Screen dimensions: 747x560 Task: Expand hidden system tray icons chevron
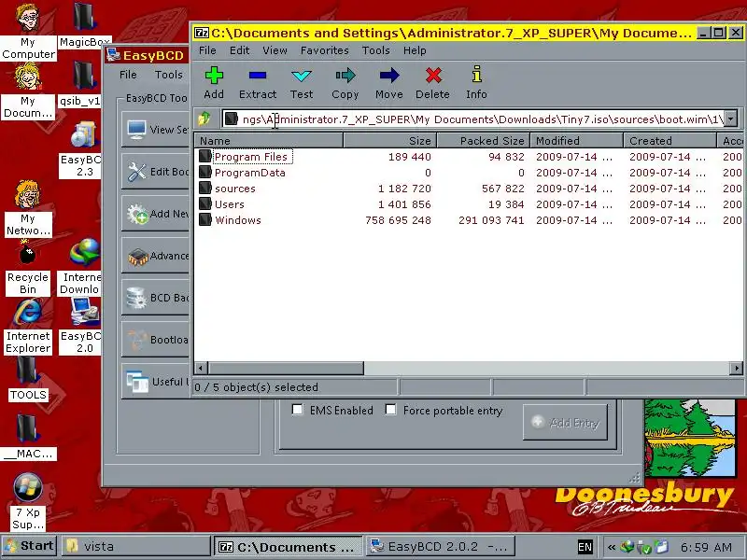point(612,547)
